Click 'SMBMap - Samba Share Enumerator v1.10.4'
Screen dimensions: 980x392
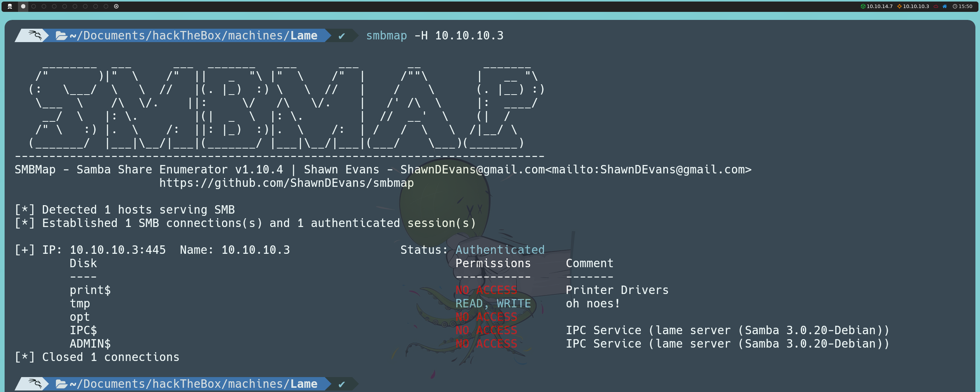(149, 170)
